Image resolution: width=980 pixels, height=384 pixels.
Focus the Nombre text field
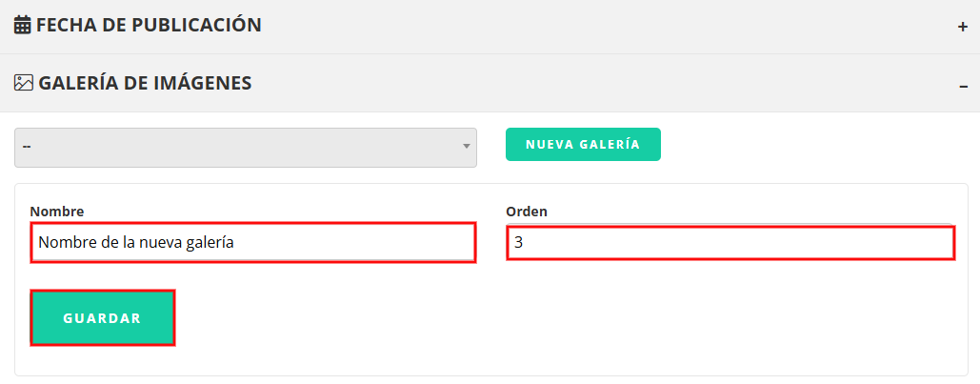pyautogui.click(x=253, y=243)
